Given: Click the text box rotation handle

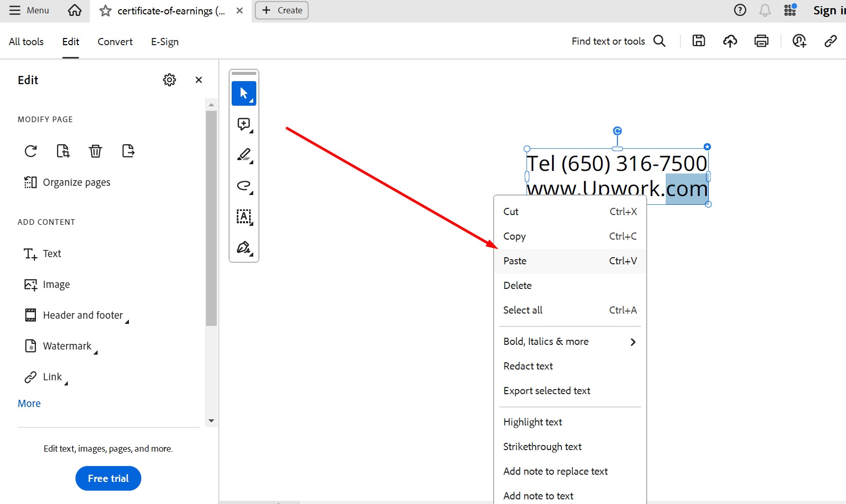Looking at the screenshot, I should click(x=617, y=131).
